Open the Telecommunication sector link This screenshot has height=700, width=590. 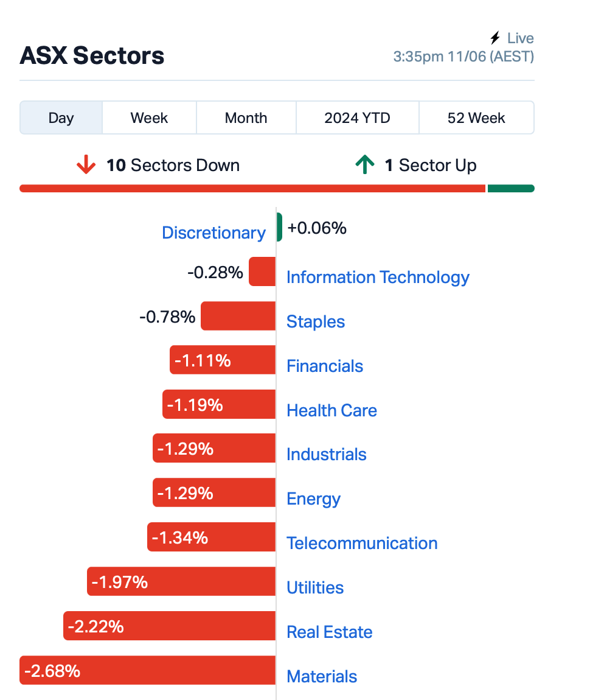click(x=362, y=543)
